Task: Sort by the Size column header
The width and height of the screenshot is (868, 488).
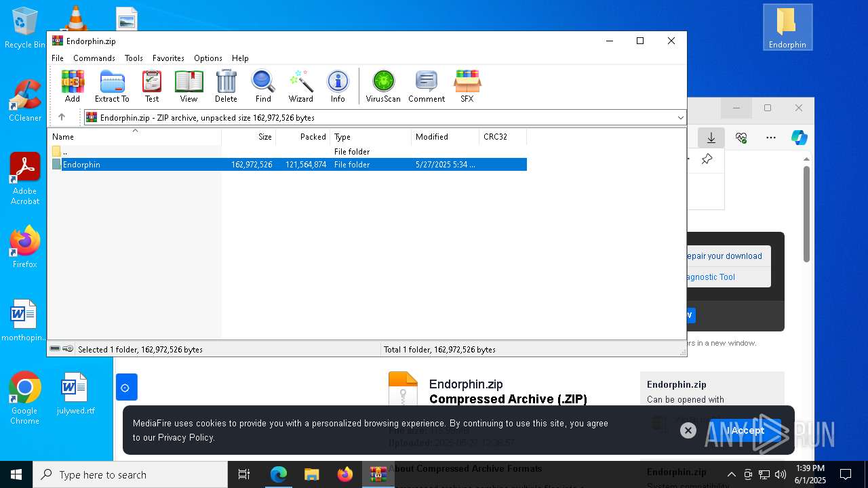Action: (x=249, y=137)
